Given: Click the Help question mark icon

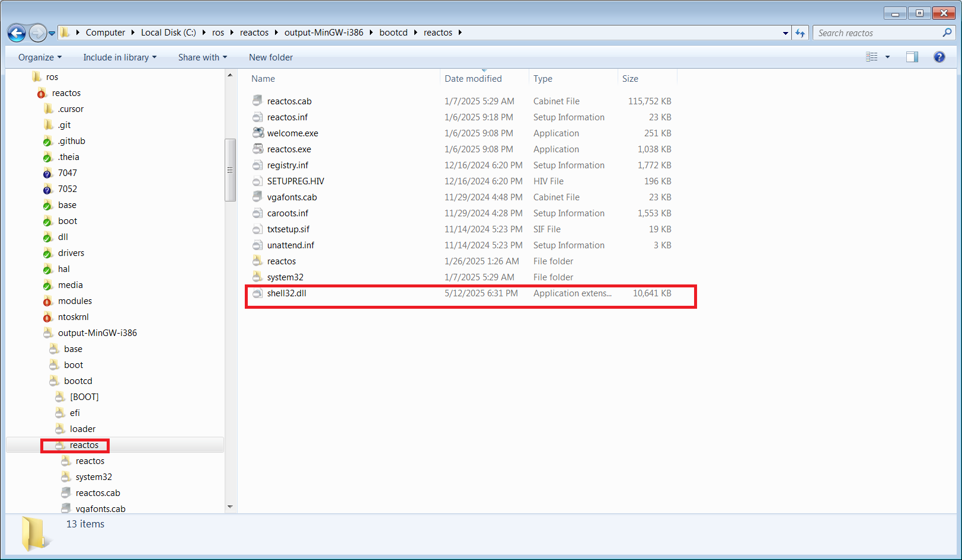Looking at the screenshot, I should (x=939, y=57).
